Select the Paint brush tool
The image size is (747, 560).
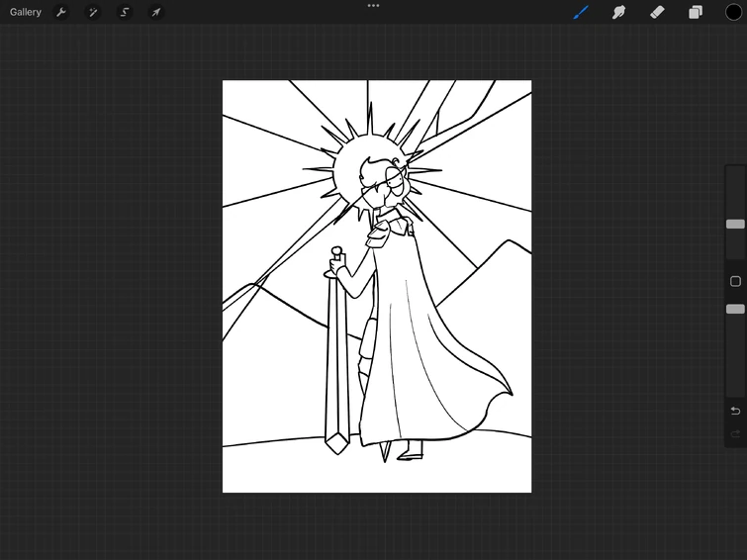[x=581, y=12]
